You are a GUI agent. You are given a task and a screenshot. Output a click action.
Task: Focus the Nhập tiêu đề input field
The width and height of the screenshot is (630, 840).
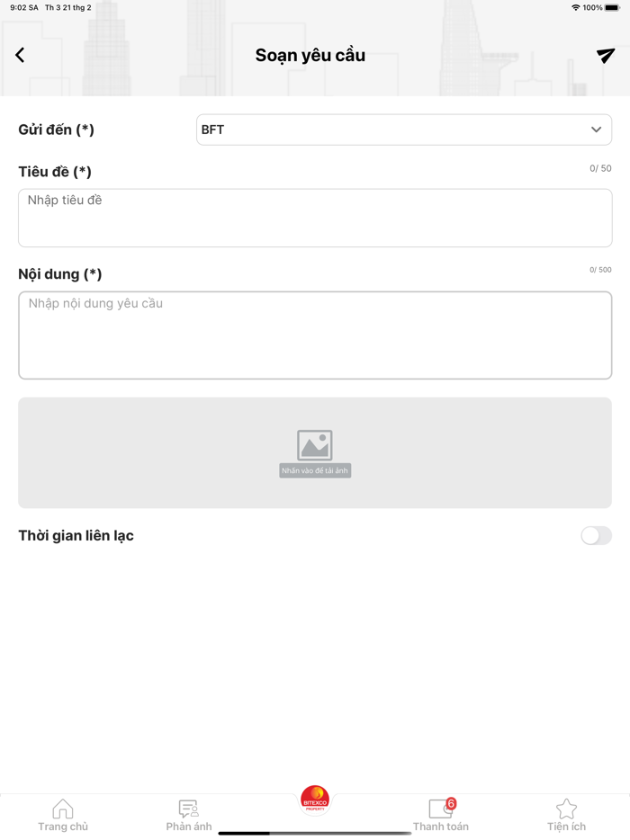(315, 218)
